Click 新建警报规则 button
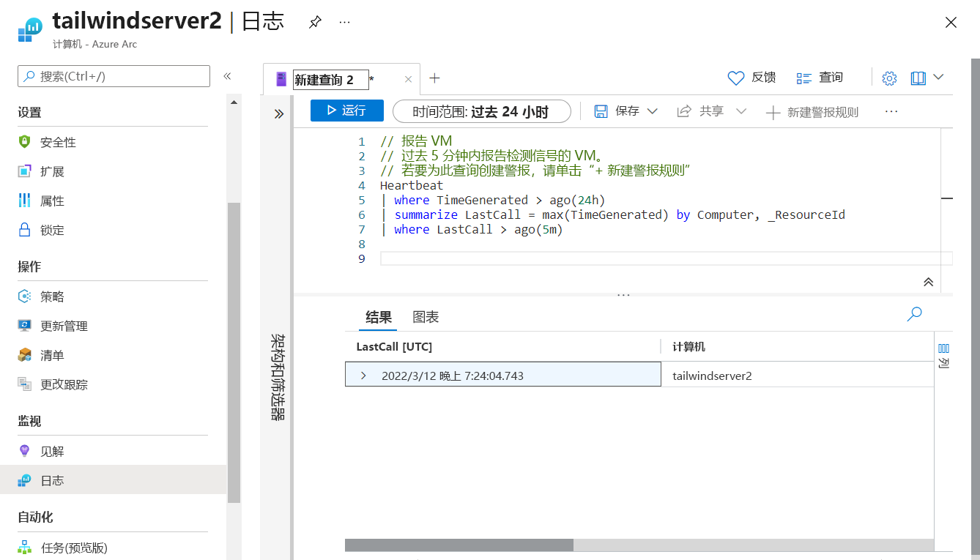 812,112
